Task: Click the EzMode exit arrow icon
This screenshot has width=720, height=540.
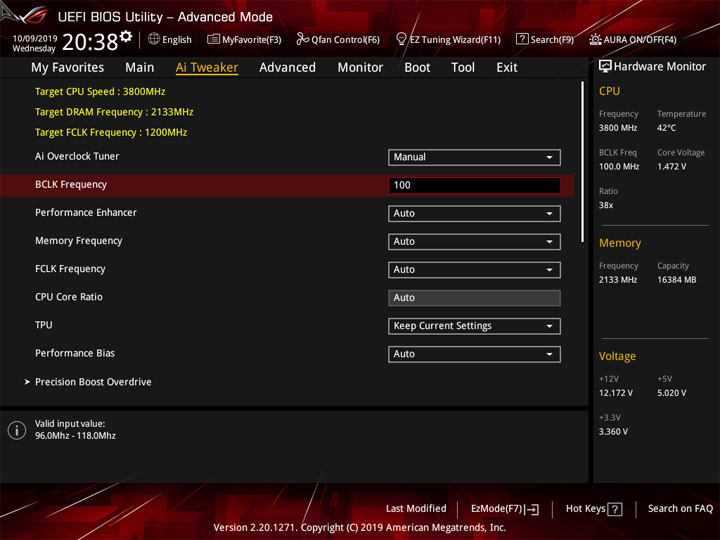Action: pos(533,509)
